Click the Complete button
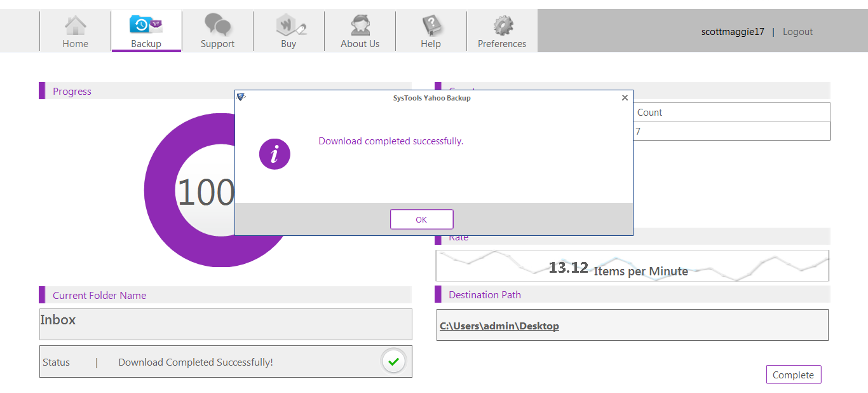 (793, 375)
